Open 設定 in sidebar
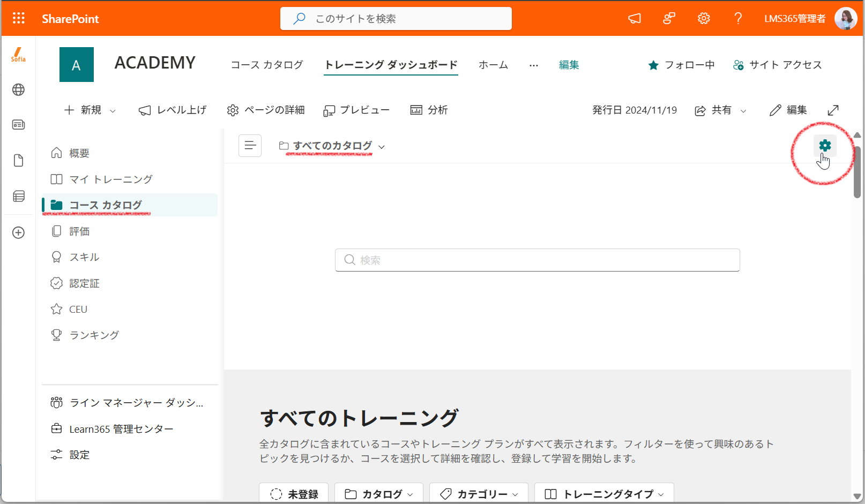Screen dimensions: 865x504 point(130,455)
